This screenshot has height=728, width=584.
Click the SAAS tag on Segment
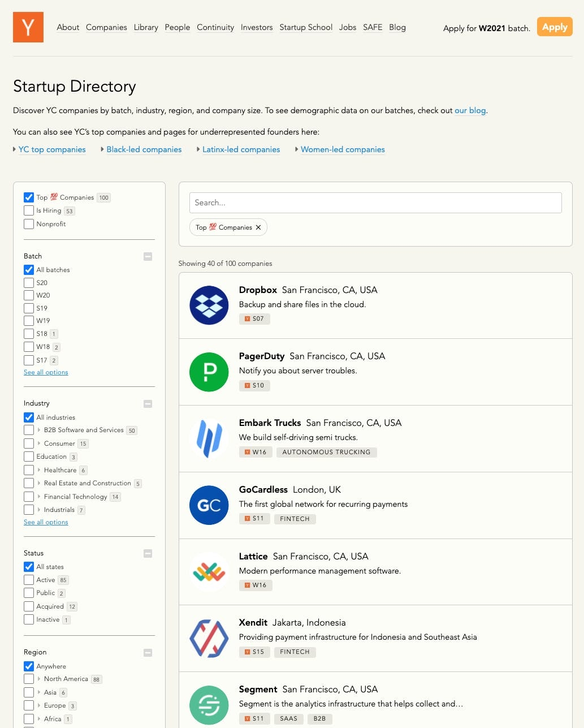coord(288,718)
